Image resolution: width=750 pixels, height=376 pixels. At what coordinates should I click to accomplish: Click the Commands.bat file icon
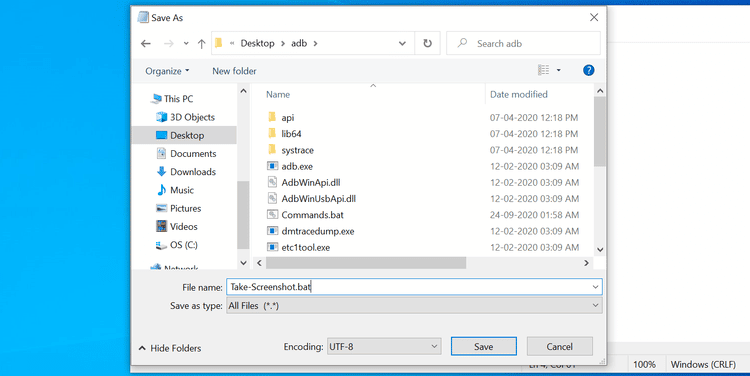pos(272,215)
